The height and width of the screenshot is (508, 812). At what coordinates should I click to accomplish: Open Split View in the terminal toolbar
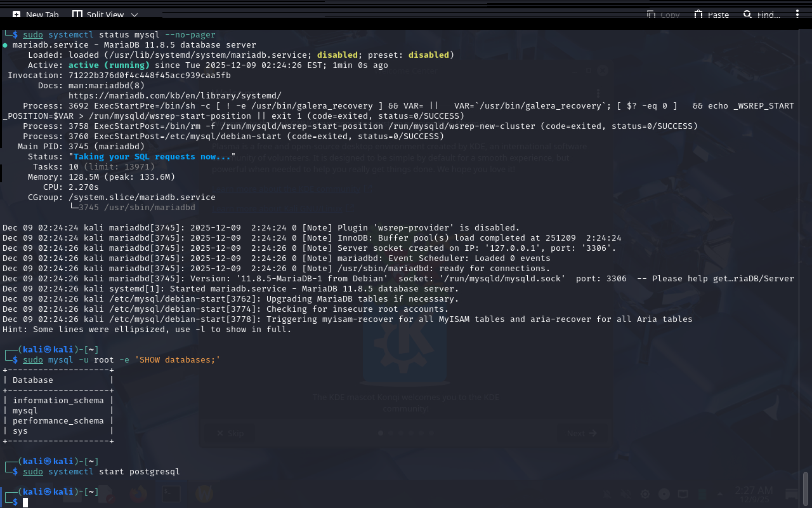[97, 15]
